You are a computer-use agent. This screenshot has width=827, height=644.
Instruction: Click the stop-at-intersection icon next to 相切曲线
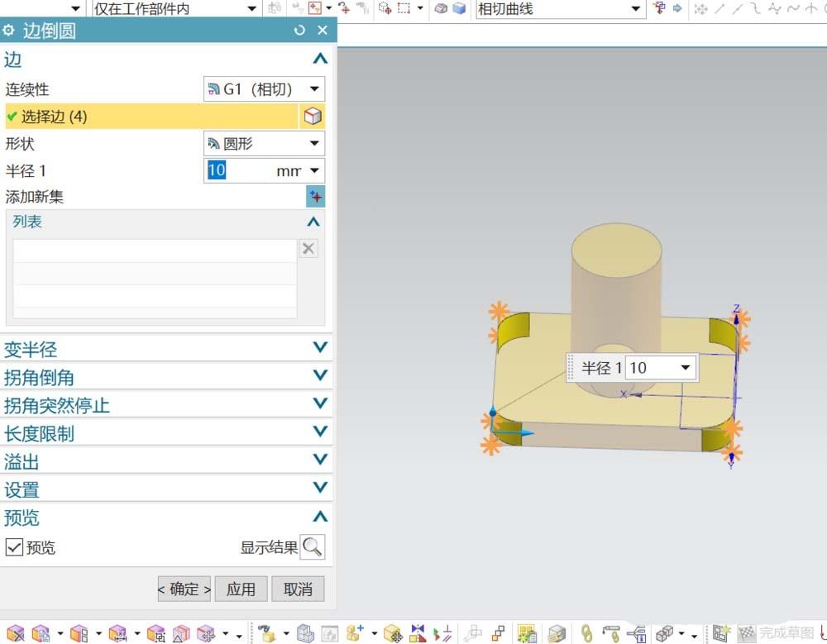coord(658,9)
